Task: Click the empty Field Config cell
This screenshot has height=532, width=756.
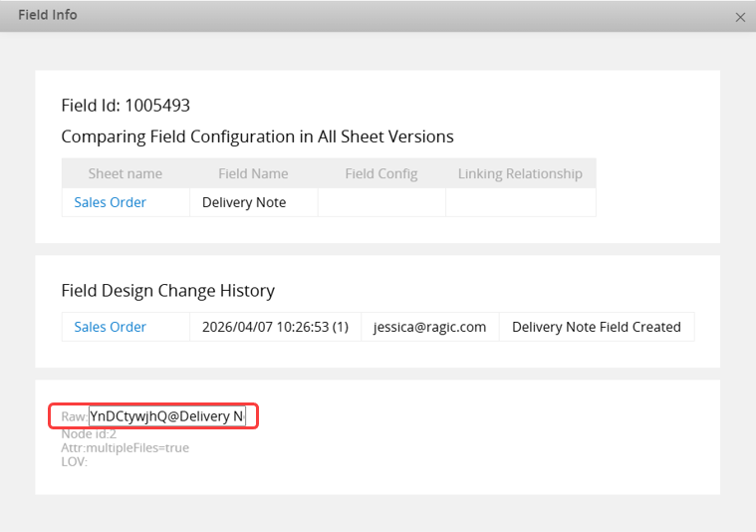Action: pyautogui.click(x=380, y=202)
